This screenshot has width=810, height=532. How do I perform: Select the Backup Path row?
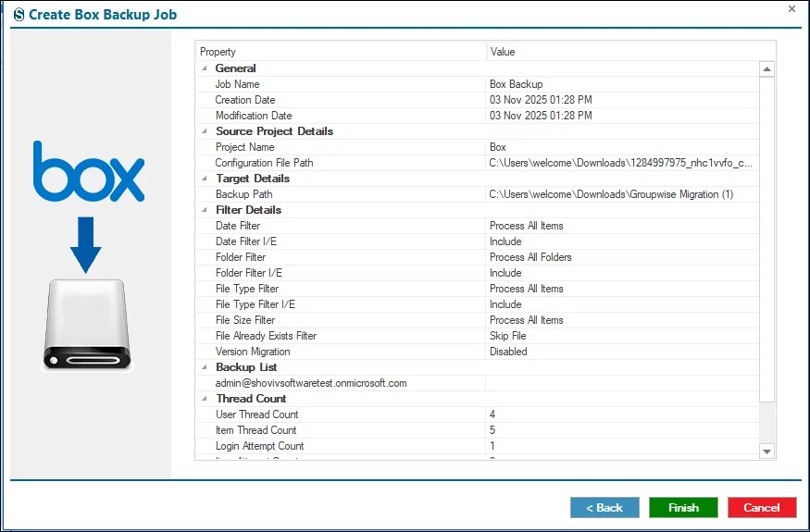point(478,194)
